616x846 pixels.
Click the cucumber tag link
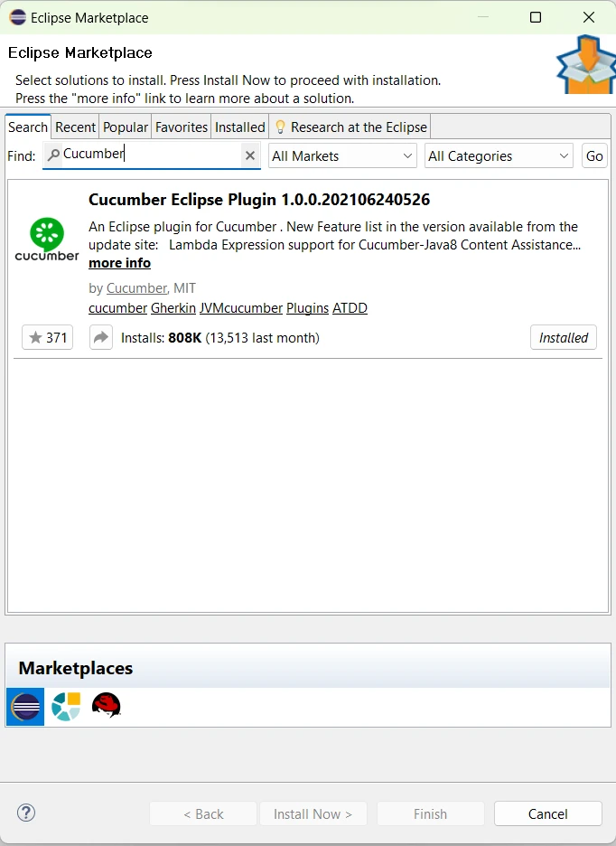117,308
